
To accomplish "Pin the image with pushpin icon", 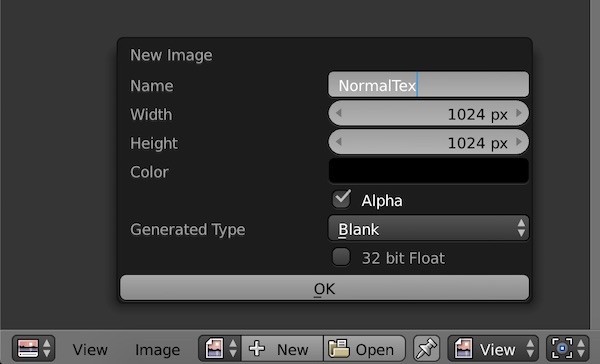I will pos(426,349).
